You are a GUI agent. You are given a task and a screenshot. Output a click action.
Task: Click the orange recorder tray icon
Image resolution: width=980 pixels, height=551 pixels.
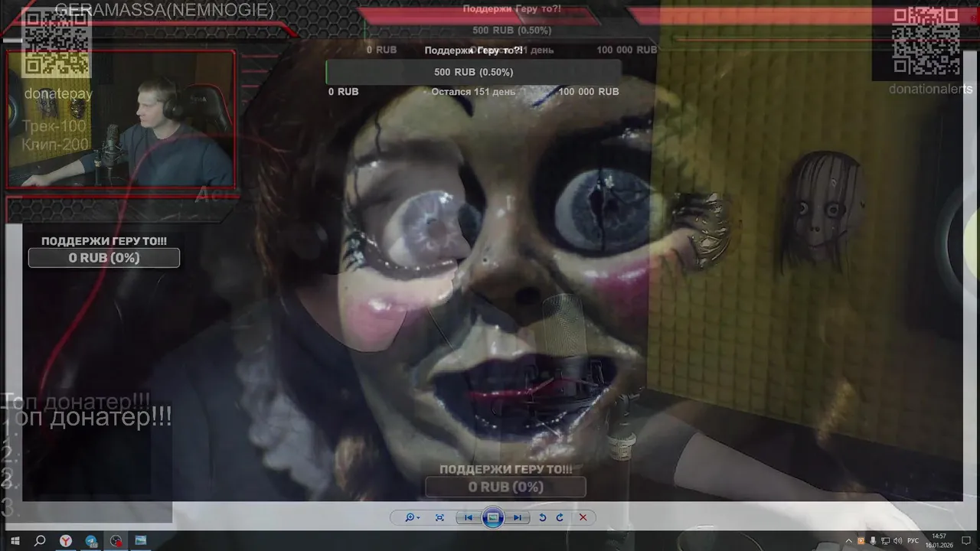coord(861,541)
